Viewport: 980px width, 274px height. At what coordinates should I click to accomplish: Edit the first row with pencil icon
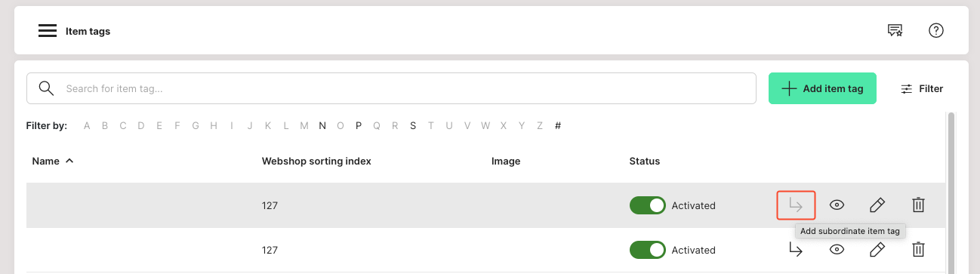(877, 205)
